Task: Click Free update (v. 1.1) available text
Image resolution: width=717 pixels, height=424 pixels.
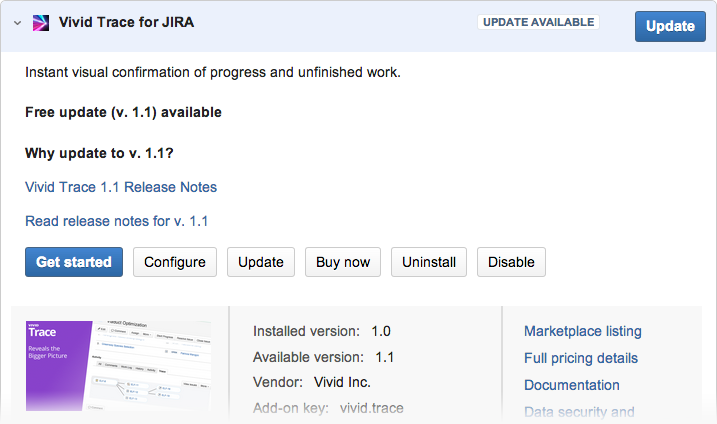Action: pos(123,112)
